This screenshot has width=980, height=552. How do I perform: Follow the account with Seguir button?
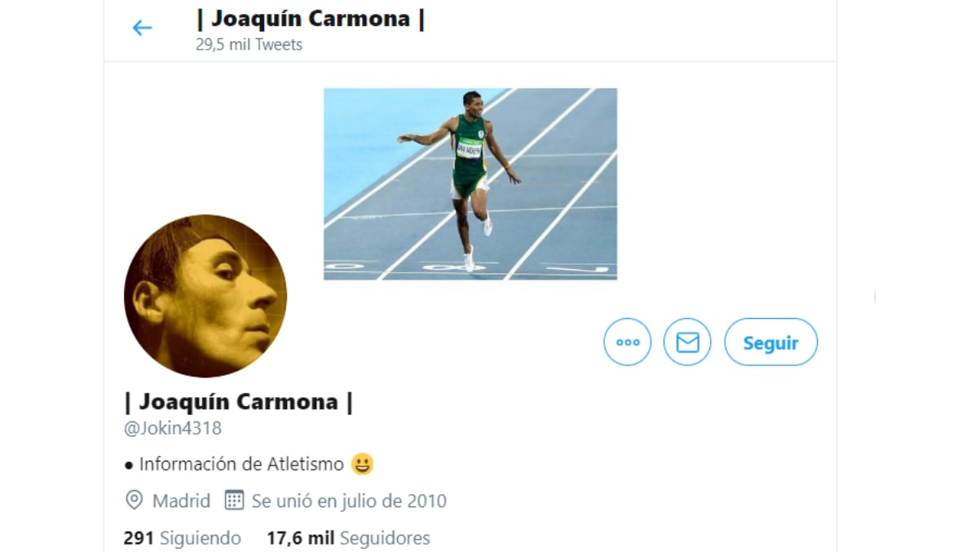pos(770,342)
